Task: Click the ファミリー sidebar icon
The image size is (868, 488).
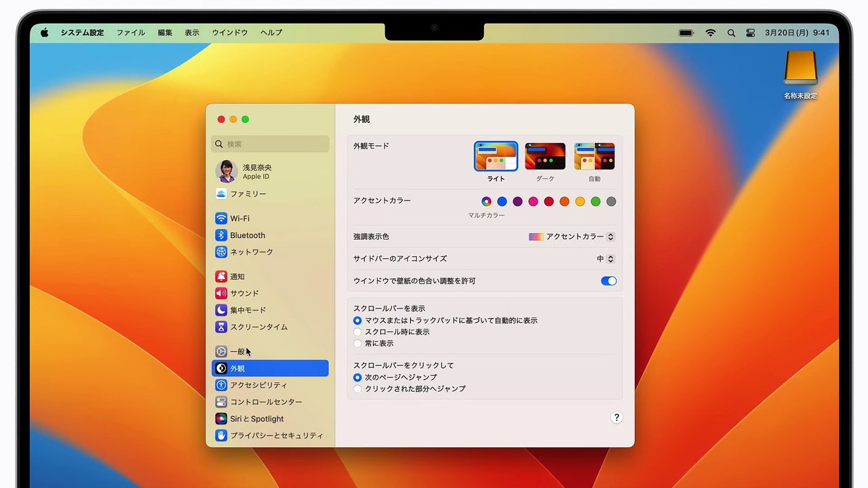Action: pos(221,194)
